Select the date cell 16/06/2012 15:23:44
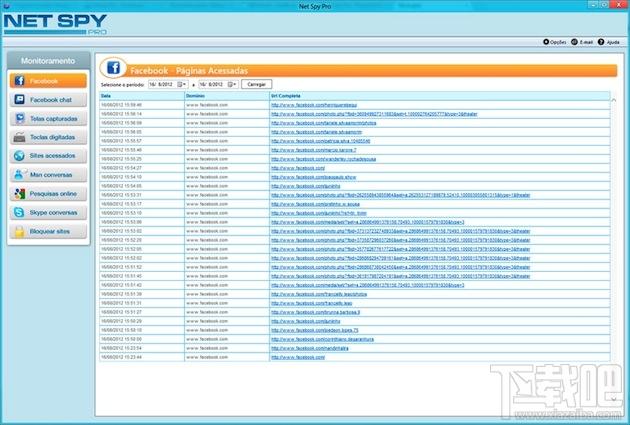 coord(142,357)
